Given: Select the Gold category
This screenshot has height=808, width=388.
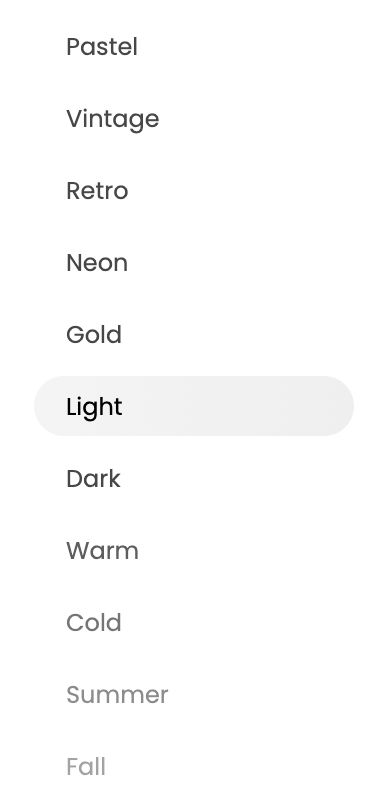Looking at the screenshot, I should click(x=194, y=334).
